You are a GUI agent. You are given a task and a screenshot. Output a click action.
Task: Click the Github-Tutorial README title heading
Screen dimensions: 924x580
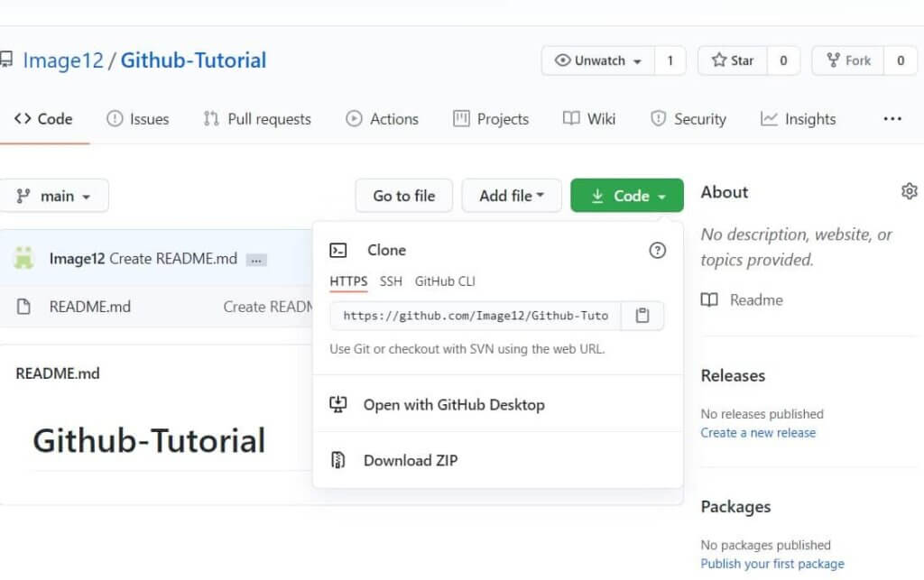pos(149,440)
